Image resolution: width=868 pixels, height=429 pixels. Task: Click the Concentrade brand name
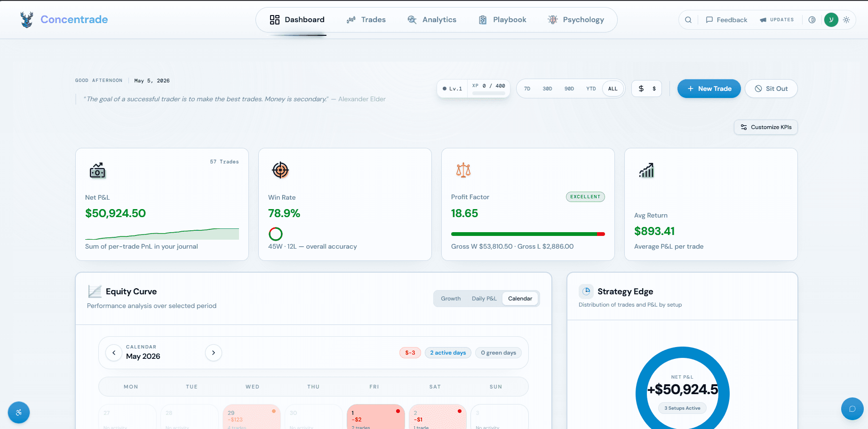(74, 19)
